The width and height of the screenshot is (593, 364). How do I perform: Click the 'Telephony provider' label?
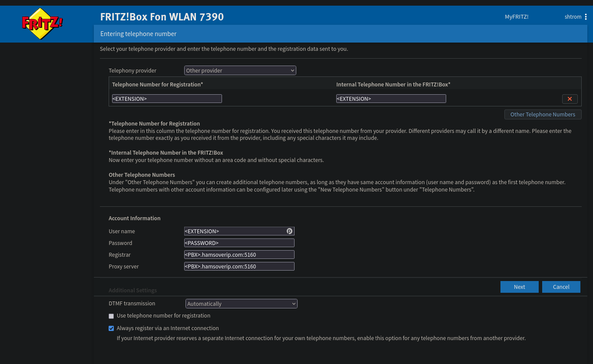tap(133, 70)
